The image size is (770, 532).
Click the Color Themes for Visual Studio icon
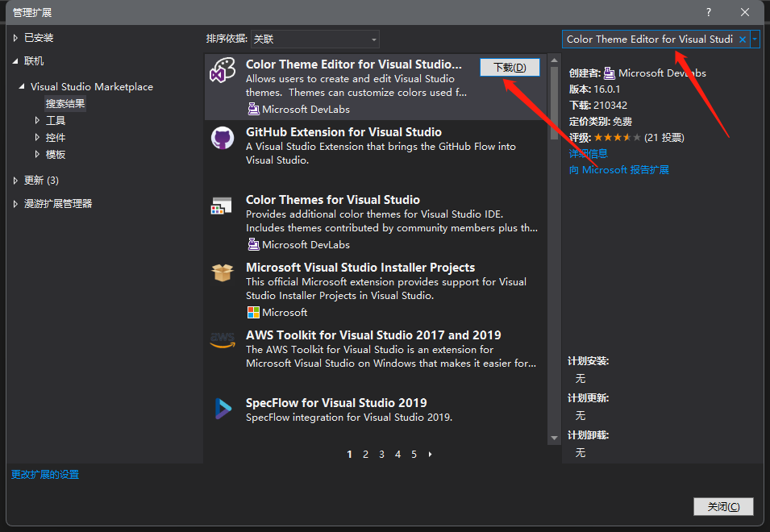(x=222, y=206)
